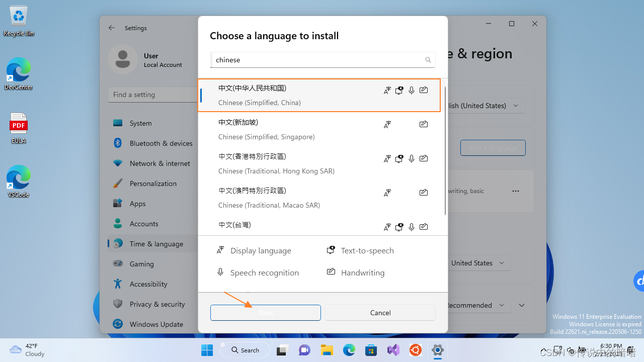Select Chinese (Traditional, Hong Kong SAR)
The height and width of the screenshot is (362, 644).
click(319, 163)
